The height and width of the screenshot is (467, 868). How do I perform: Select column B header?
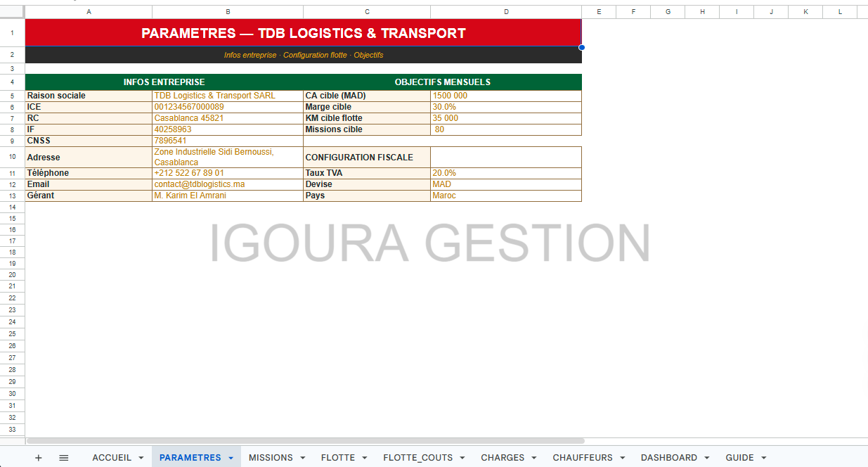[228, 12]
